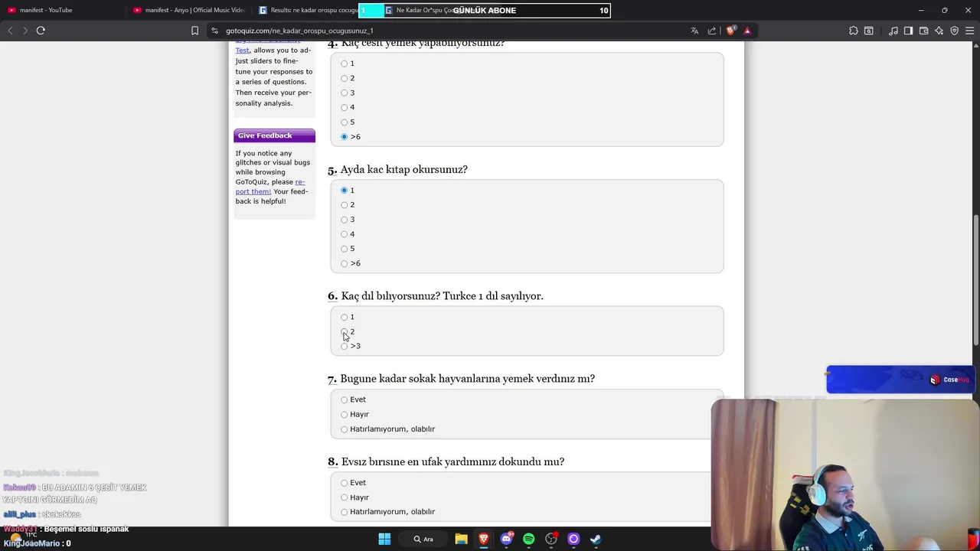The image size is (980, 551).
Task: Toggle the browser sidebar panel icon
Action: [908, 31]
